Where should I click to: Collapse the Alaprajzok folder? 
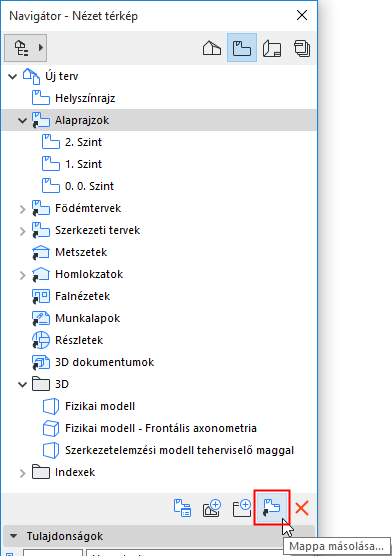click(23, 121)
